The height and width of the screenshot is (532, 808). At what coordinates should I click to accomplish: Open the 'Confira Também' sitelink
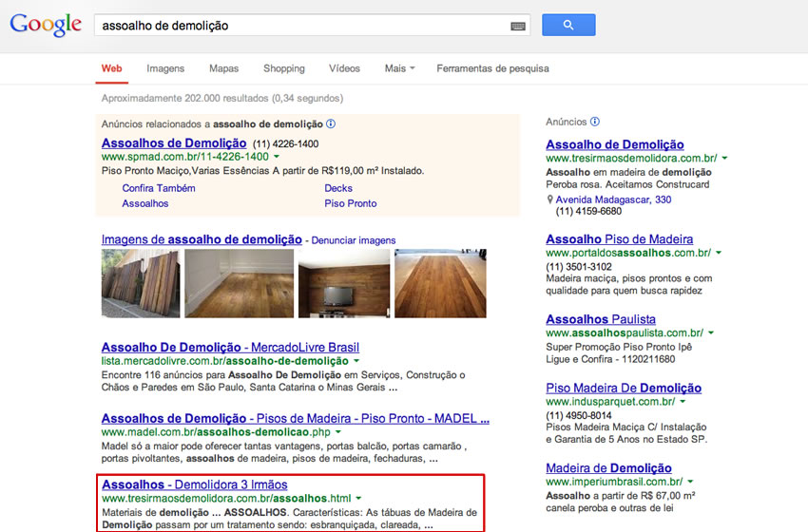(159, 188)
